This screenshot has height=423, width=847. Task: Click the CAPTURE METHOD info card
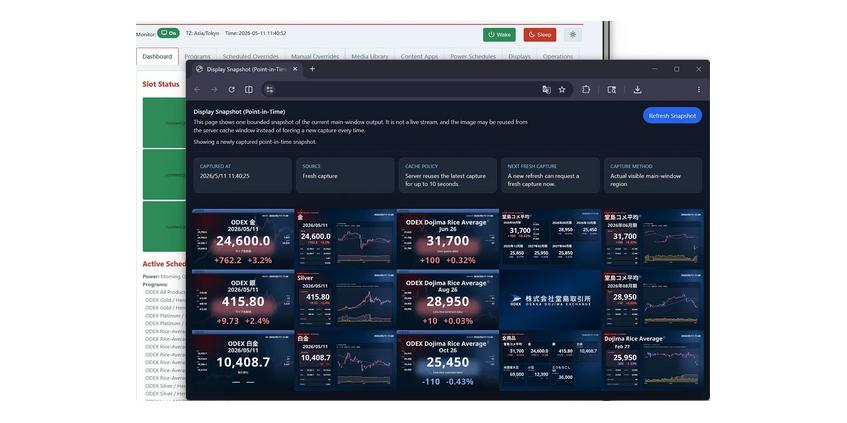coord(653,175)
